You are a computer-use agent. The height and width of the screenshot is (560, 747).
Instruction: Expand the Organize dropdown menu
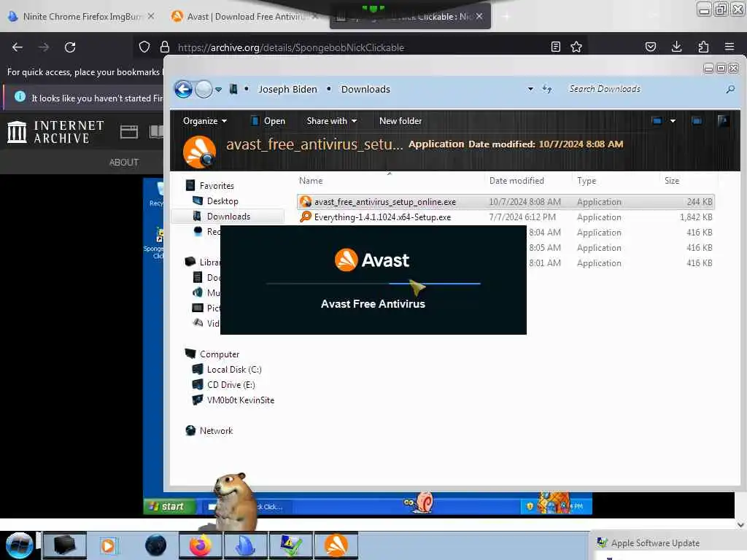(204, 121)
